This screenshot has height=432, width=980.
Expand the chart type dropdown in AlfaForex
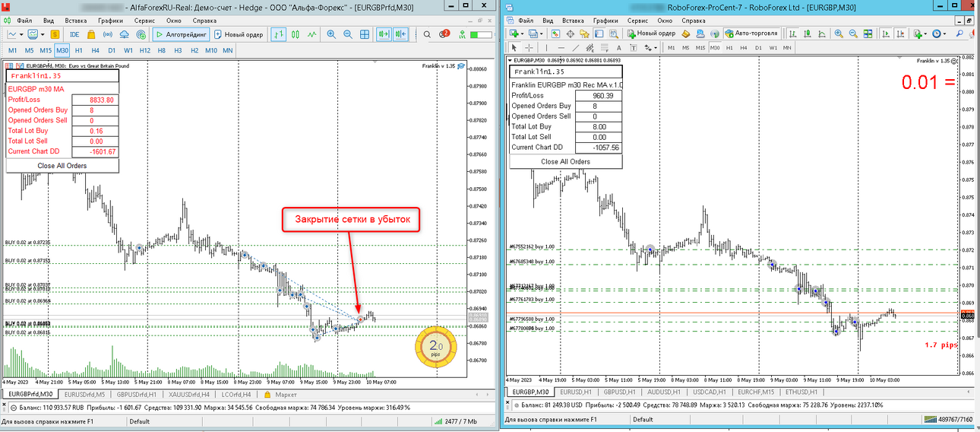(21, 34)
